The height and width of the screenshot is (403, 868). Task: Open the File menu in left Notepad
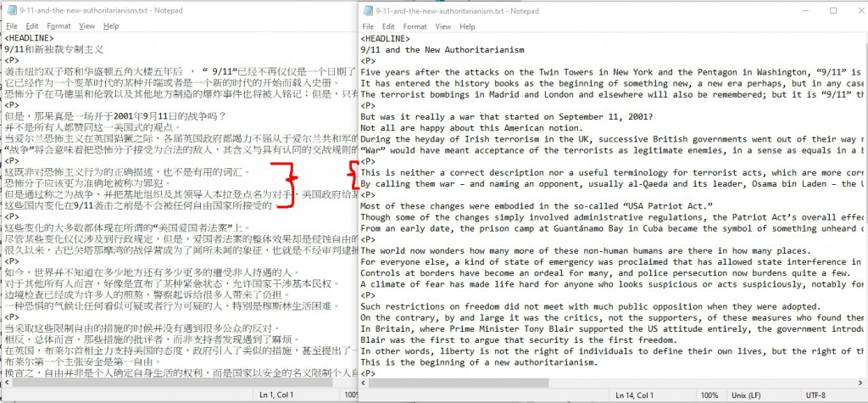(12, 26)
